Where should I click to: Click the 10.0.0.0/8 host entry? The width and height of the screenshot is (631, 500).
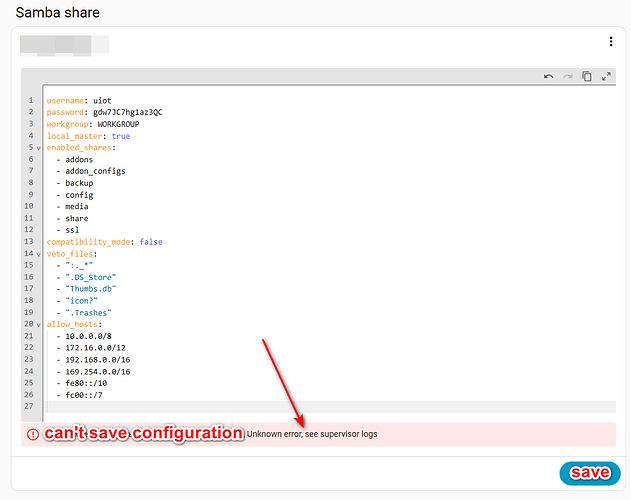point(89,336)
